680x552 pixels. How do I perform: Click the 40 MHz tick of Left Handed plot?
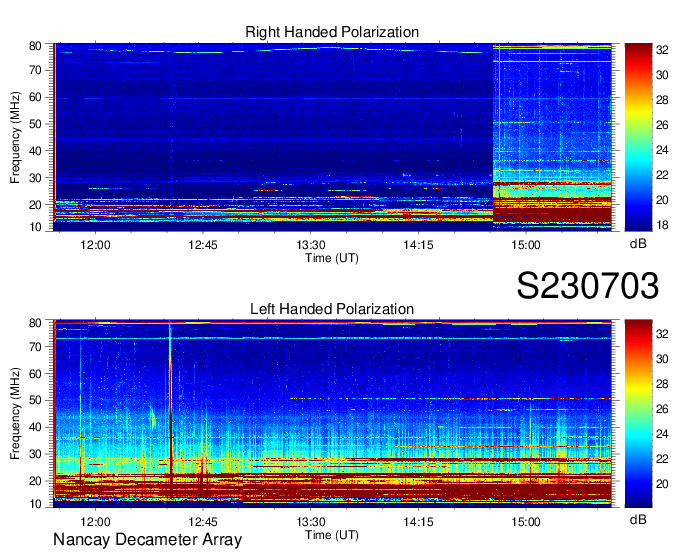click(35, 427)
